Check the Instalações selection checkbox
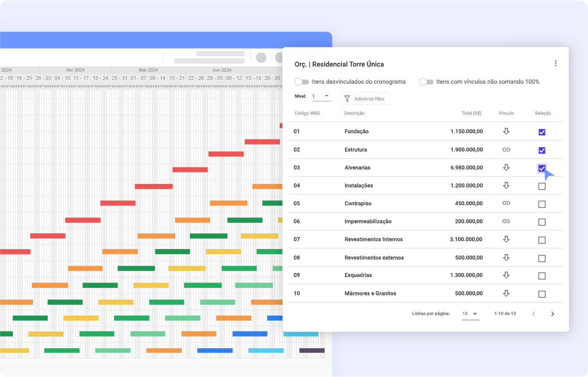This screenshot has height=377, width=588. [542, 186]
